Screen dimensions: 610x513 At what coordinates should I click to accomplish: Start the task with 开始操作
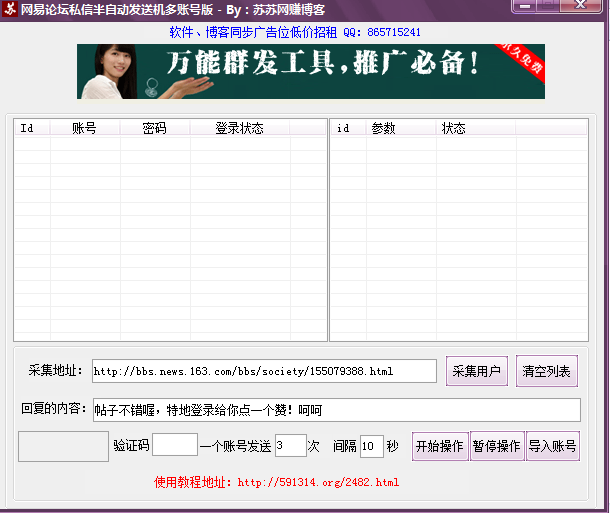pyautogui.click(x=440, y=446)
